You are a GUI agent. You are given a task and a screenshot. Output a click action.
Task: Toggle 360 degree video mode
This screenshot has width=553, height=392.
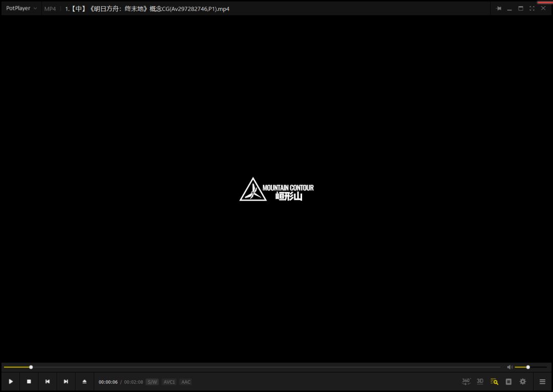pyautogui.click(x=466, y=381)
